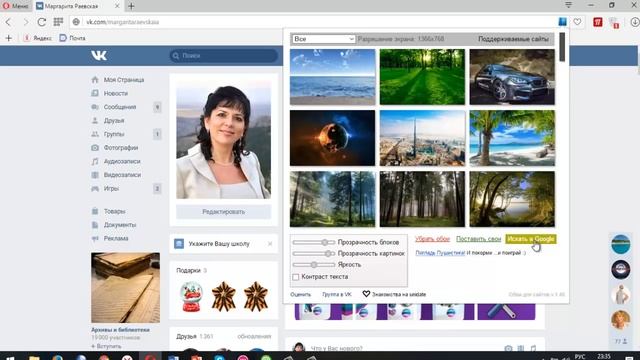Click the Убрать обои link

(x=432, y=239)
